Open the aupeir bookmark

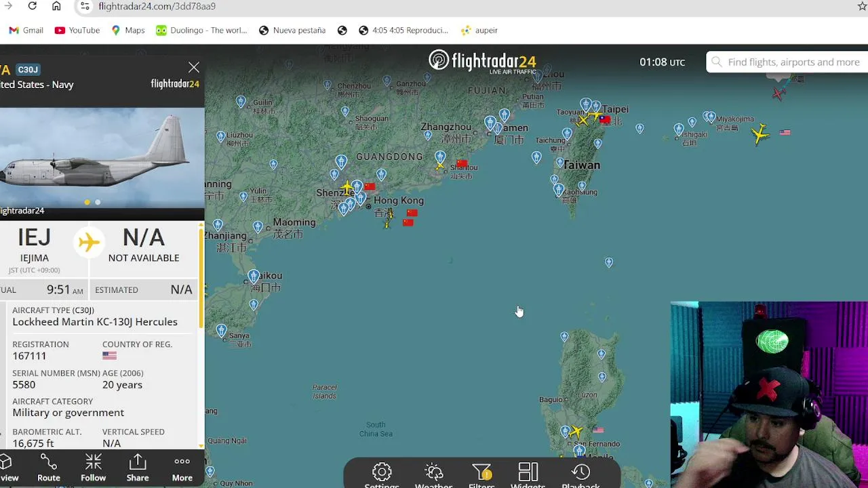click(x=479, y=30)
